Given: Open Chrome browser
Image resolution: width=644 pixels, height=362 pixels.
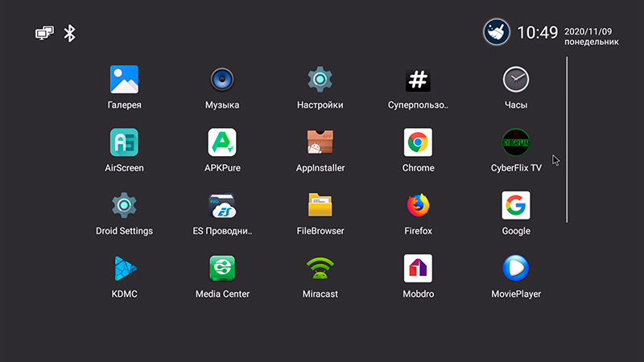Looking at the screenshot, I should point(418,142).
